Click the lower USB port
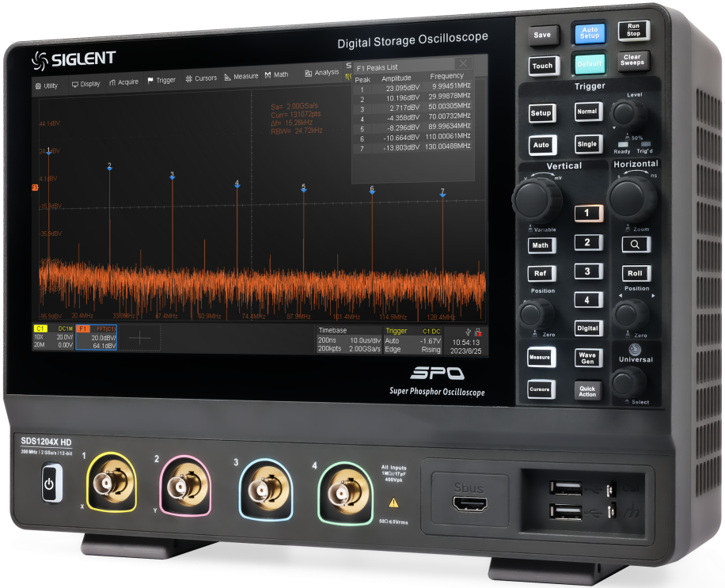This screenshot has width=725, height=588. [565, 512]
